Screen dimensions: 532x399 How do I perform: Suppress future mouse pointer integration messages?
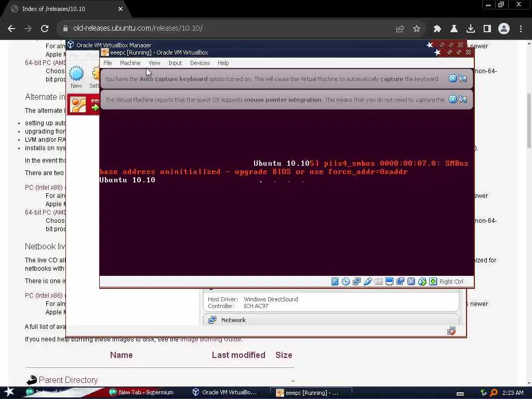463,99
